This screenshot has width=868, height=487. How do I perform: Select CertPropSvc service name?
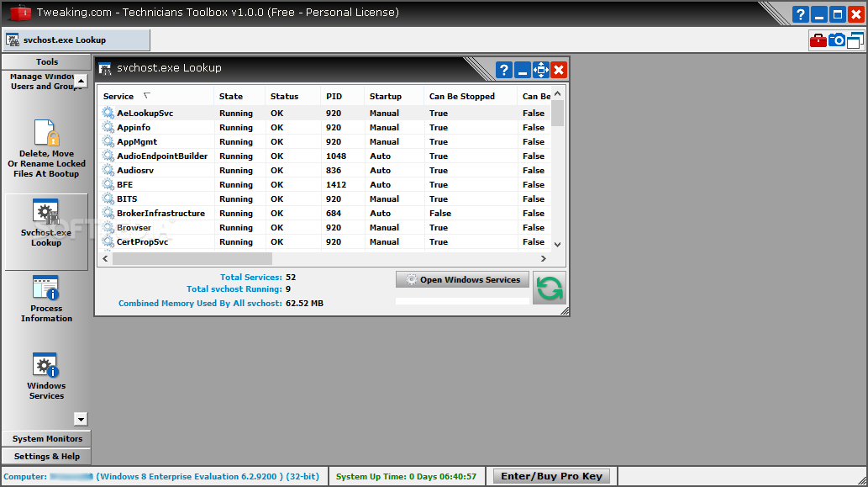tap(142, 241)
